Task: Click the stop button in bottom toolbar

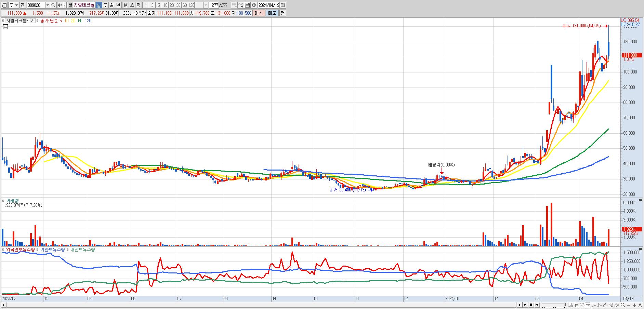Action: pos(531,305)
